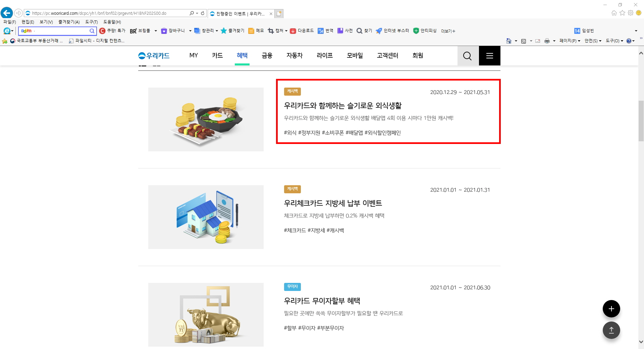
Task: Click the vertical scrollbar thumb
Action: click(x=641, y=121)
